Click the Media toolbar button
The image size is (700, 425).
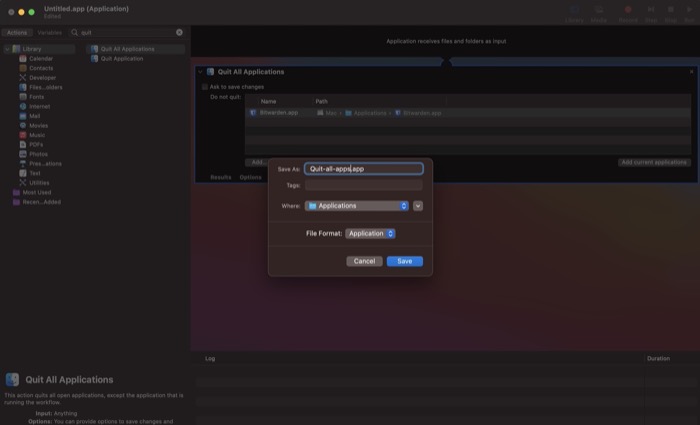click(x=599, y=14)
